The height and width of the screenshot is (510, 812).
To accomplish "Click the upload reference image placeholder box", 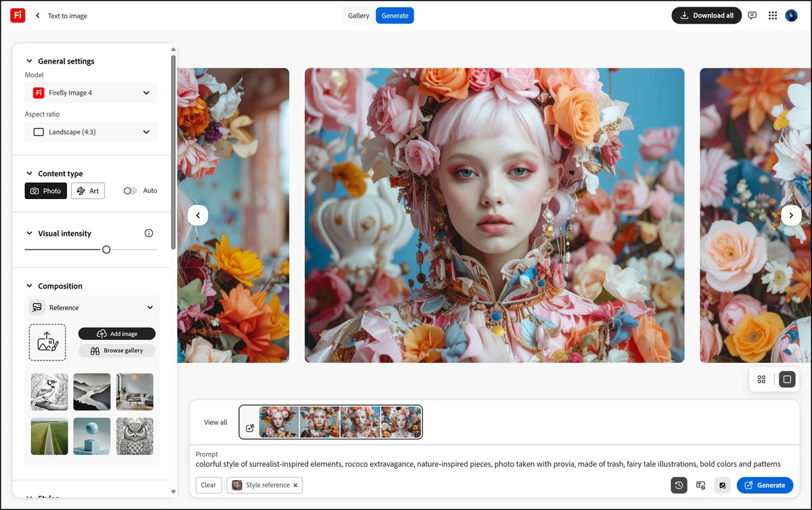I will click(x=47, y=342).
